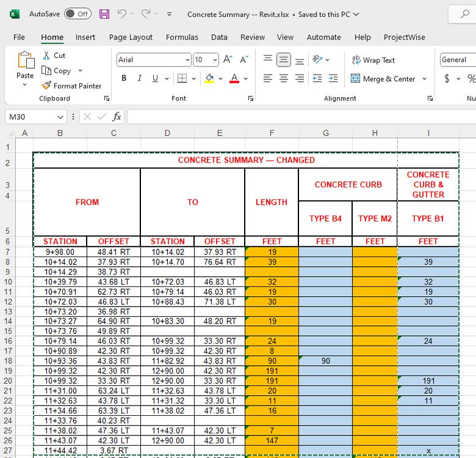Screen dimensions: 476x458
Task: Click the Copy button
Action: 56,71
